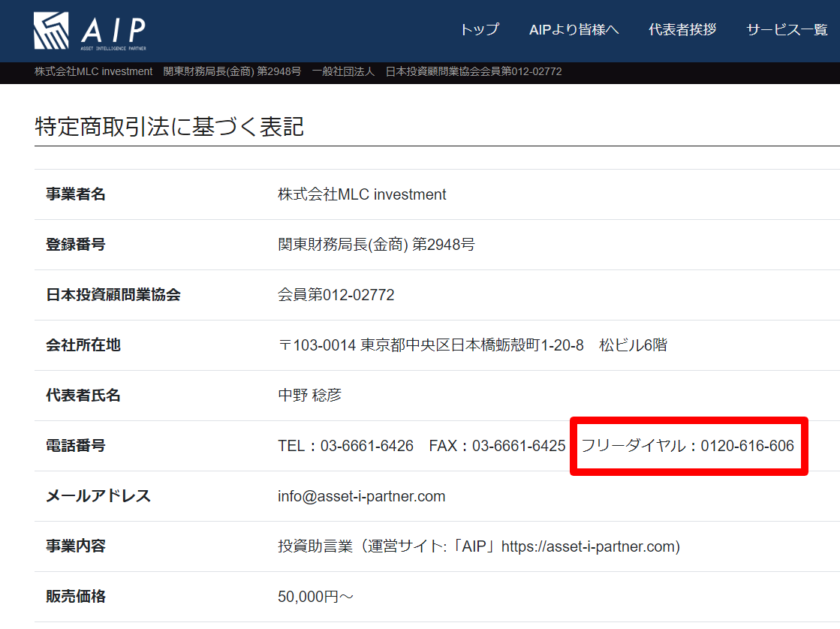Click the 販売価格 row label
This screenshot has height=629, width=840.
point(76,597)
